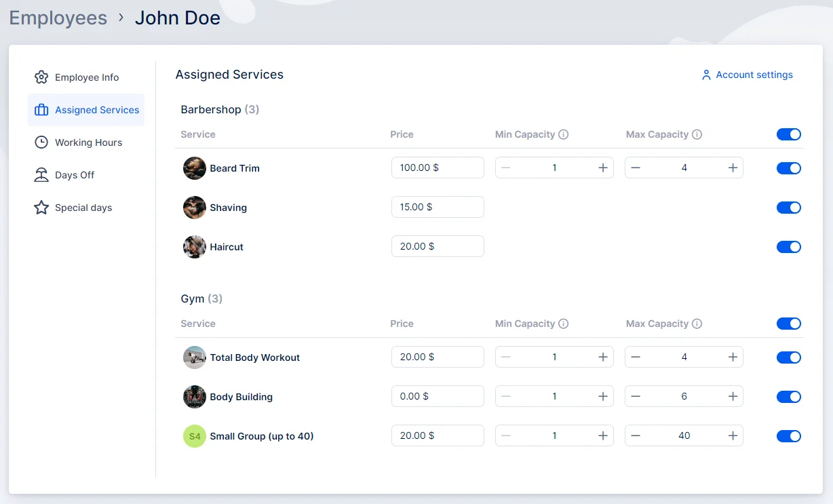Click the Special days star icon
Screen dimensions: 833x504
[x=41, y=208]
